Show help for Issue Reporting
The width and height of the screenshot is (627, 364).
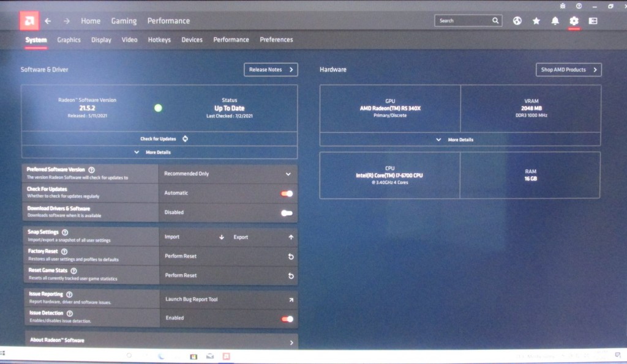point(69,294)
